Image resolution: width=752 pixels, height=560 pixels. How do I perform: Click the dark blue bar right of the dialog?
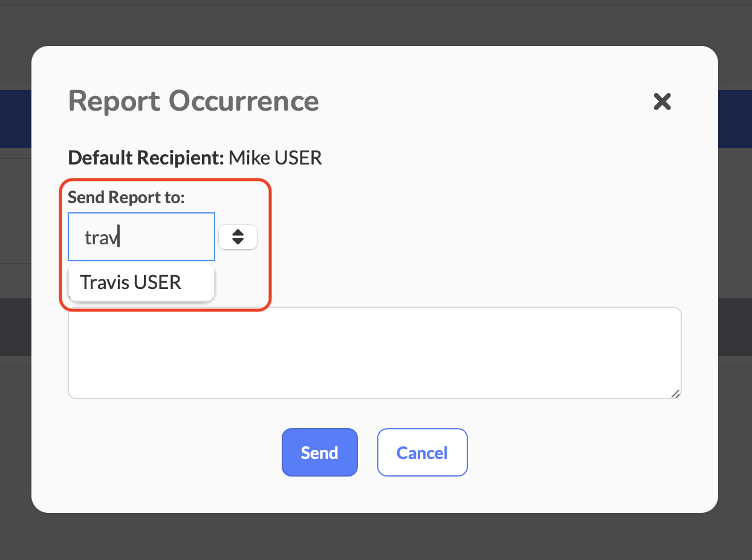point(734,119)
